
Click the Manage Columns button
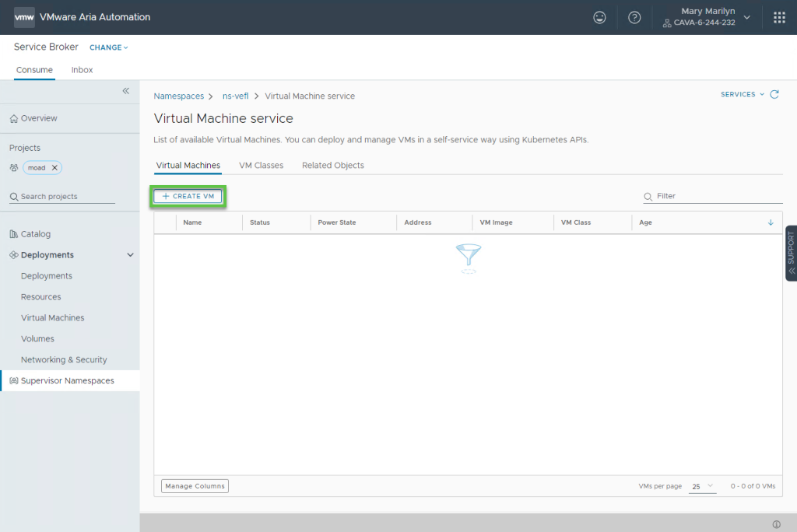coord(195,486)
